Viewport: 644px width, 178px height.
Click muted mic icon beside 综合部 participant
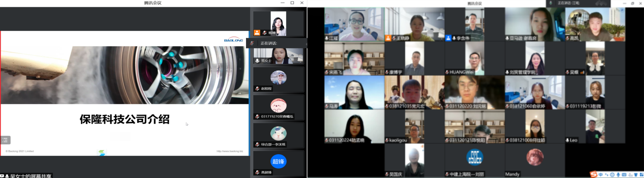click(x=257, y=145)
